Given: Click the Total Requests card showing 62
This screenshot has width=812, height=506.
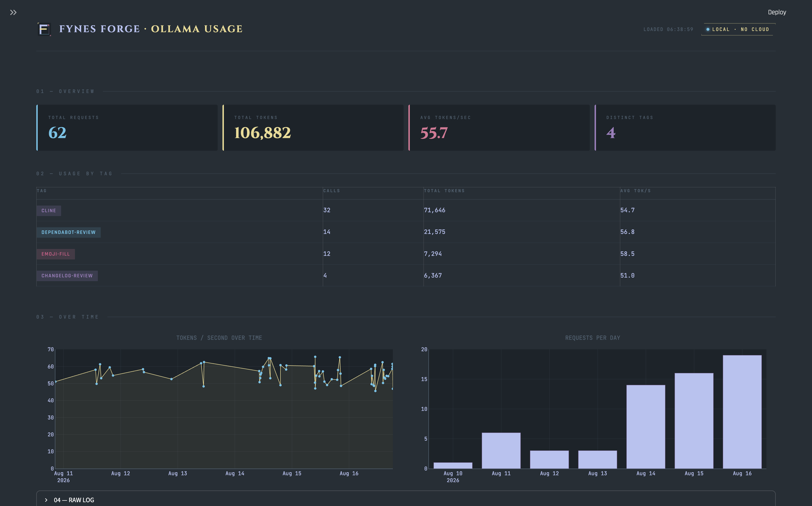Looking at the screenshot, I should pyautogui.click(x=127, y=128).
